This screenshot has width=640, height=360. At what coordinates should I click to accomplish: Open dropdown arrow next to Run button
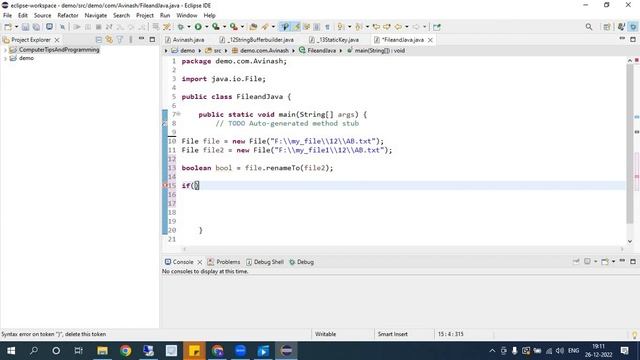(207, 27)
